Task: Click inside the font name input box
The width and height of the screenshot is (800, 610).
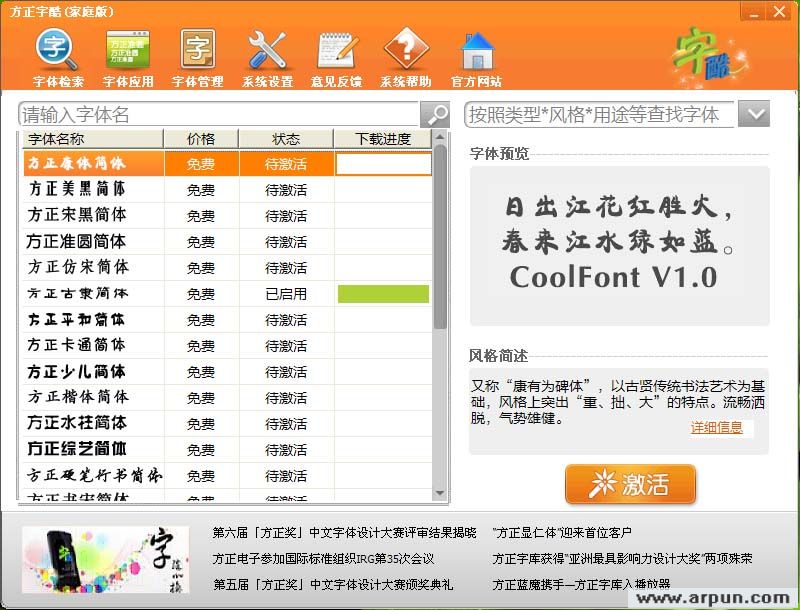Action: [200, 115]
